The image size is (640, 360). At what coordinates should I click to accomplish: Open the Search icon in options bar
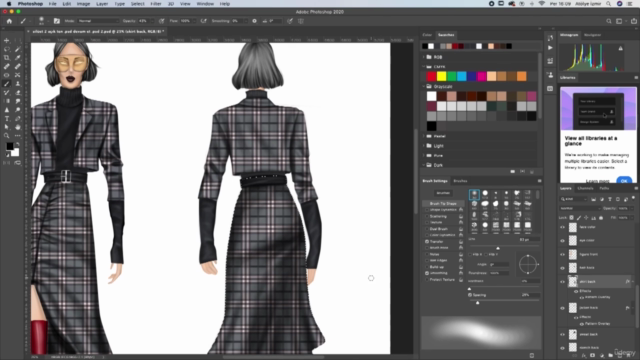click(x=609, y=21)
